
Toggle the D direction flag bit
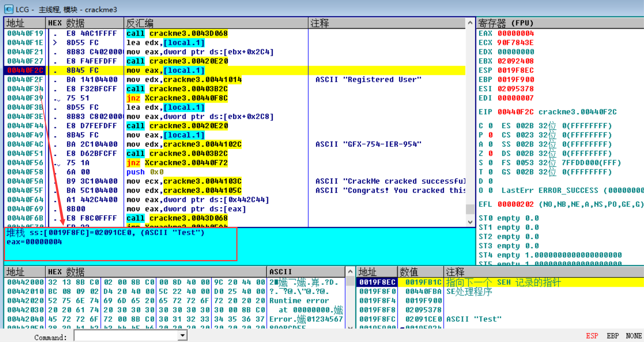(491, 181)
